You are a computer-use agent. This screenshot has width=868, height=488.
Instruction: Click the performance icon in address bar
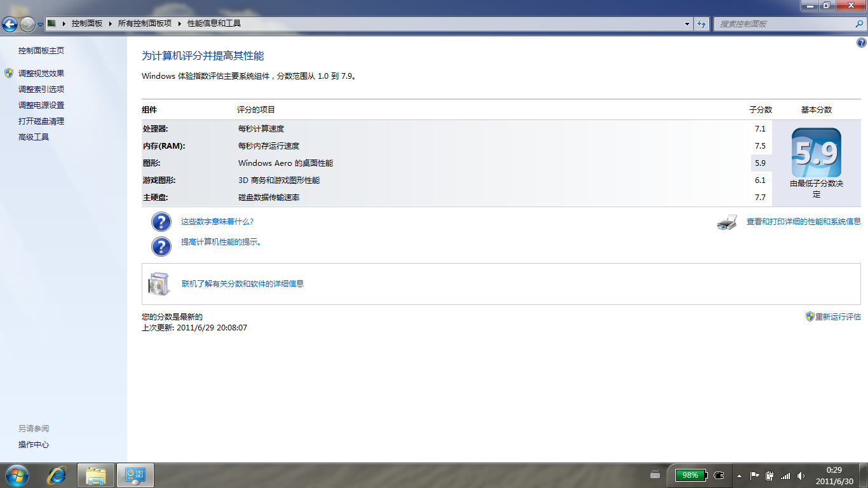point(51,24)
